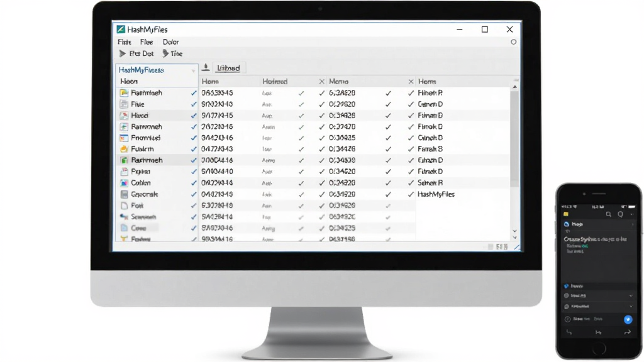Viewport: 644px width, 362px height.
Task: Select the Cohlan image icon in the left list
Action: [x=124, y=183]
